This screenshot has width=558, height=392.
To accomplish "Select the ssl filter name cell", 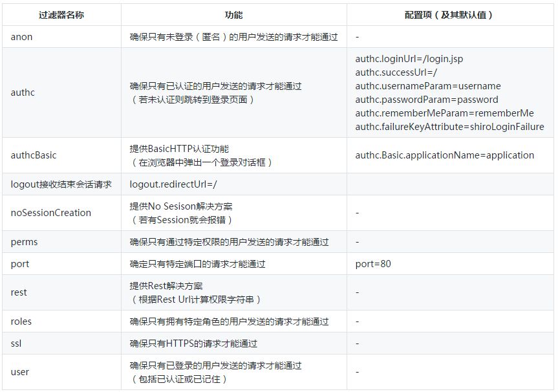I will (x=61, y=343).
